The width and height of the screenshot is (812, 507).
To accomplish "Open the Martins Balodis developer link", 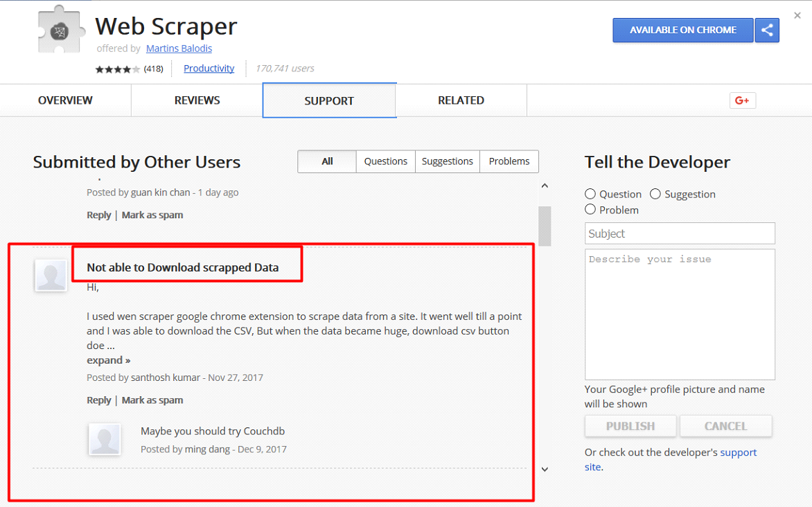I will (179, 48).
